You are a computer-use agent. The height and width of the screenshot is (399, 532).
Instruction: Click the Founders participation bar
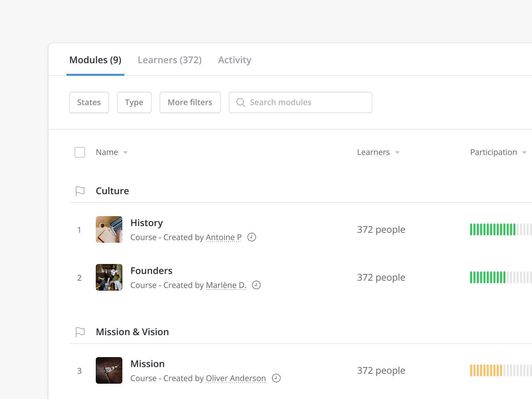click(x=501, y=277)
